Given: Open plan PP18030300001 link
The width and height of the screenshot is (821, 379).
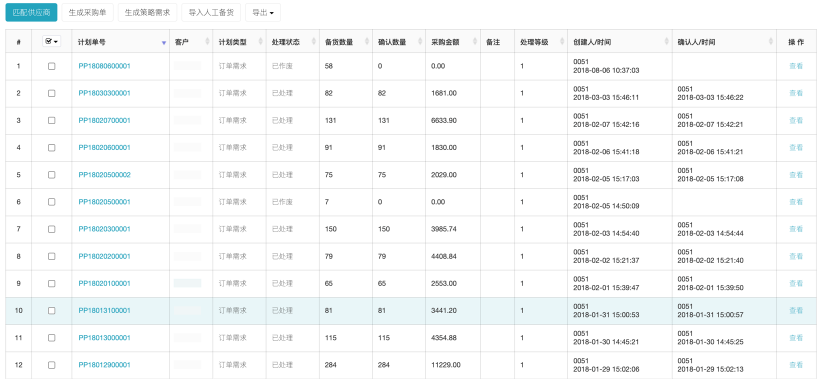Looking at the screenshot, I should [x=104, y=93].
